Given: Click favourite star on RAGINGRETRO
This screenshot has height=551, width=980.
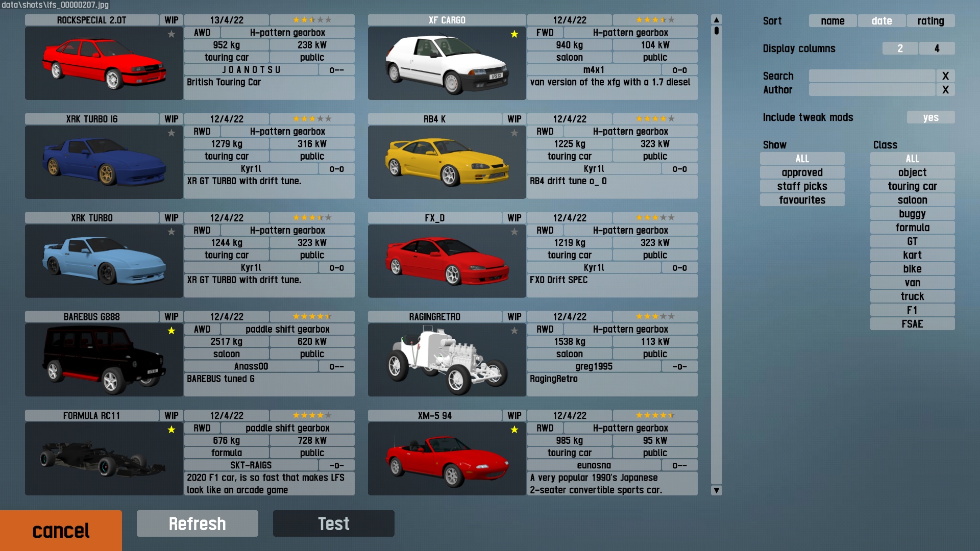Looking at the screenshot, I should [x=514, y=331].
